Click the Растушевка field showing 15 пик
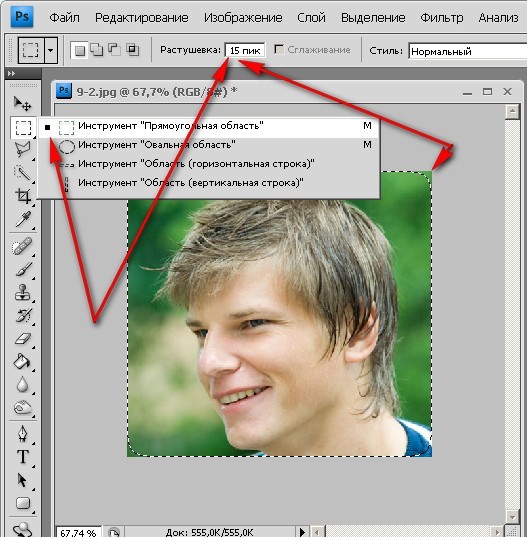 [245, 50]
